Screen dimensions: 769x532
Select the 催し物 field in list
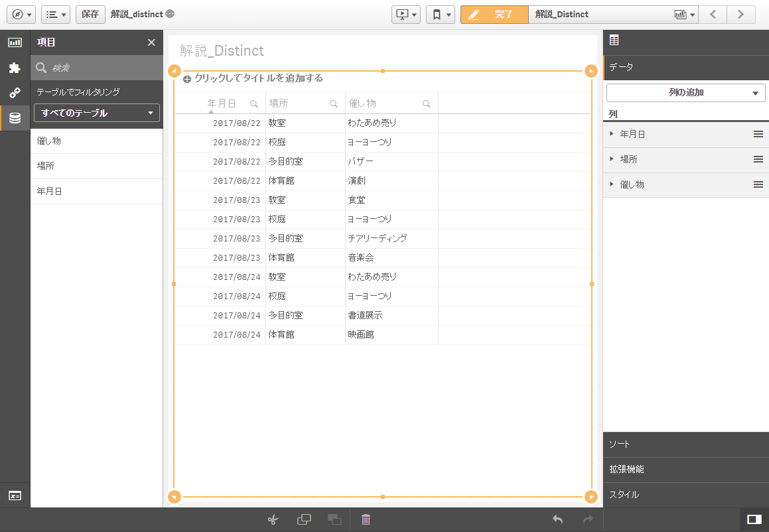(x=97, y=141)
